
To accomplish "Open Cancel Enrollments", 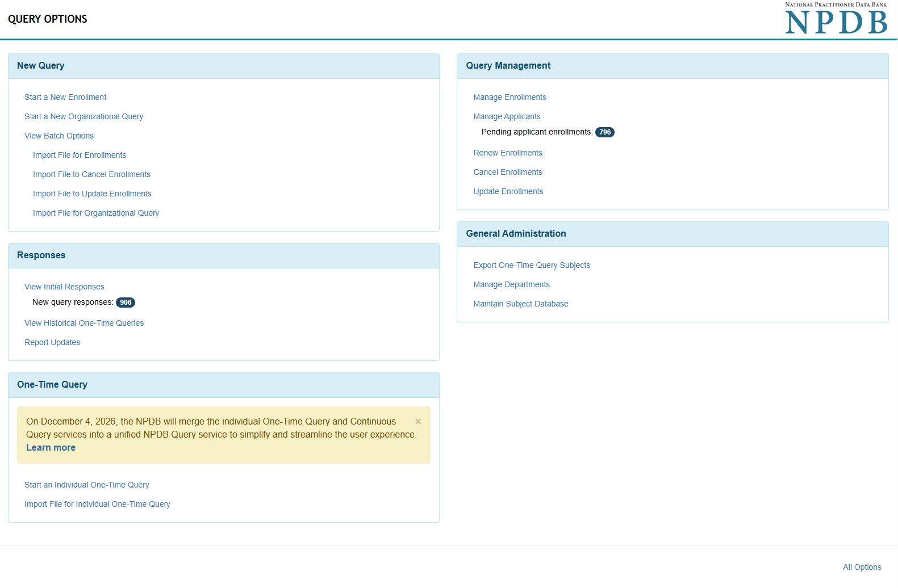I will 508,172.
